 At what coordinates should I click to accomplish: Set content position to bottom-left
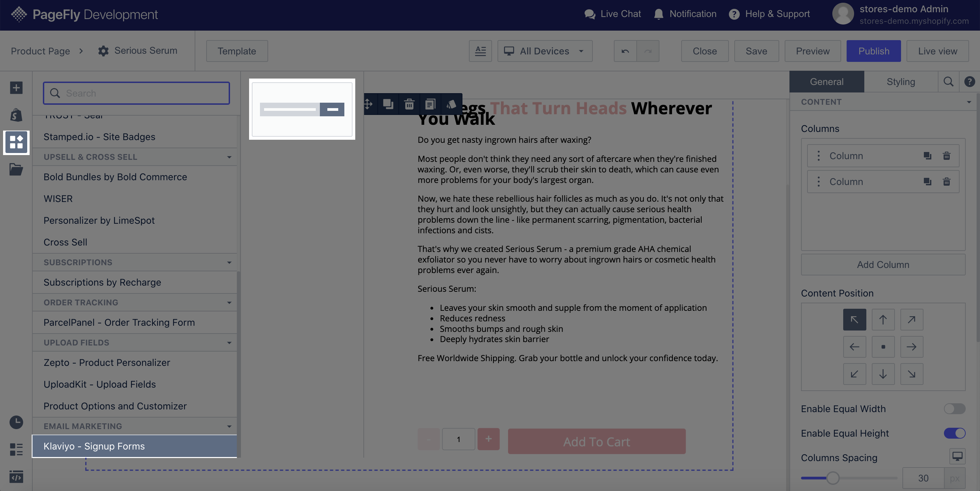[854, 374]
